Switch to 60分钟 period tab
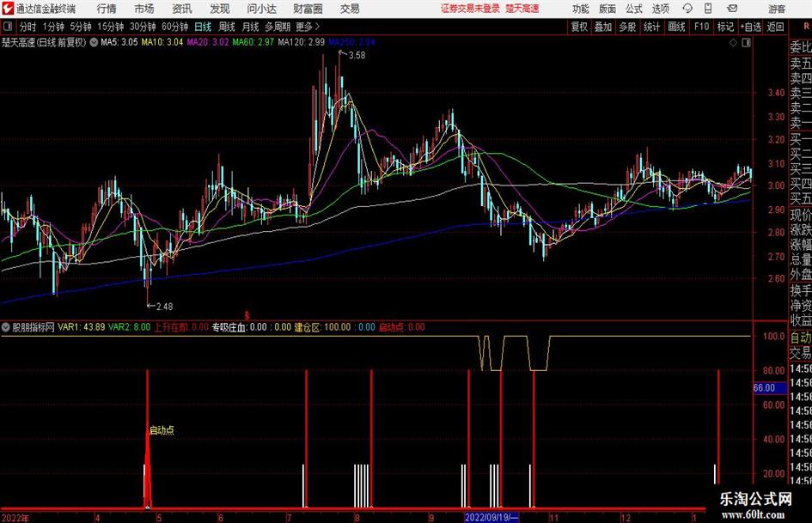Screen dimensions: 812x523 [174, 27]
